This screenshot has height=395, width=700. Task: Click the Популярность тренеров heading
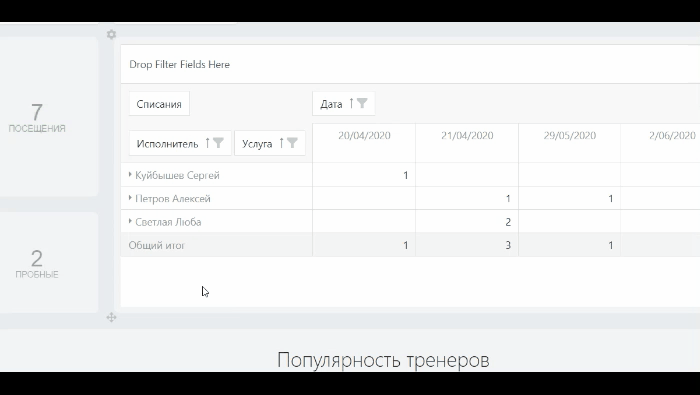tap(383, 360)
